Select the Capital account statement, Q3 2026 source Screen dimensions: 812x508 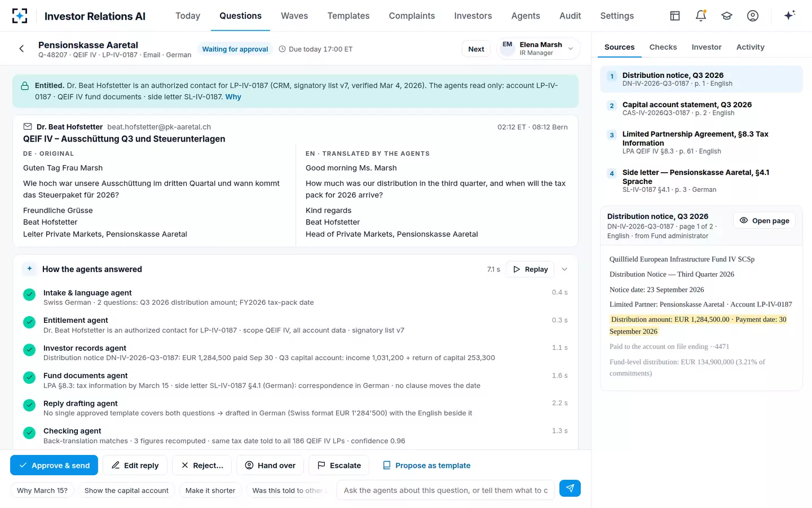701,108
